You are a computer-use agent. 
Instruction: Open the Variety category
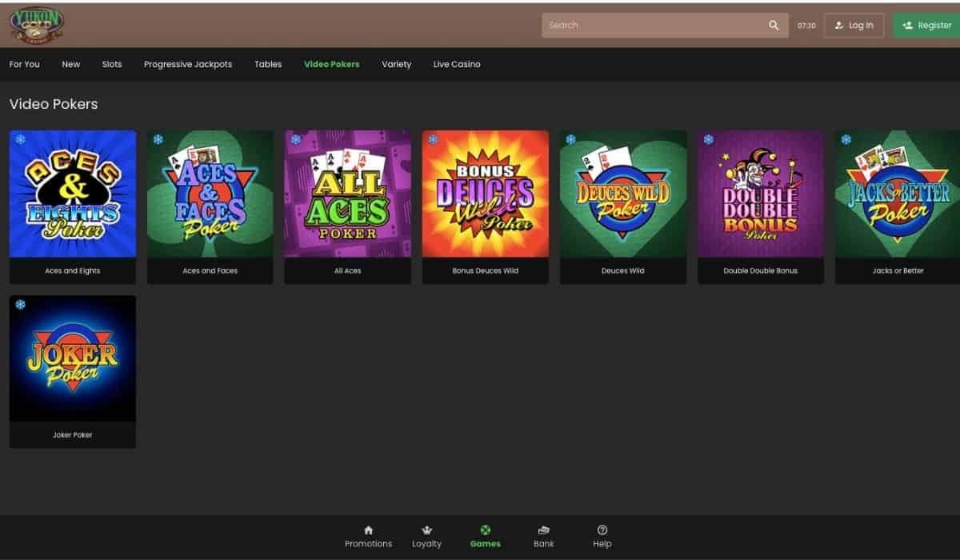coord(397,64)
